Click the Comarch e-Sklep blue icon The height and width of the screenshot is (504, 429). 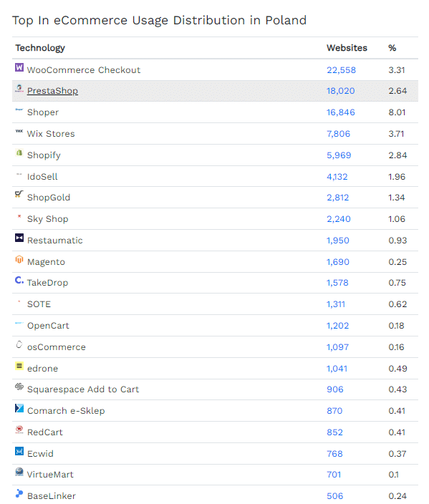coord(19,408)
